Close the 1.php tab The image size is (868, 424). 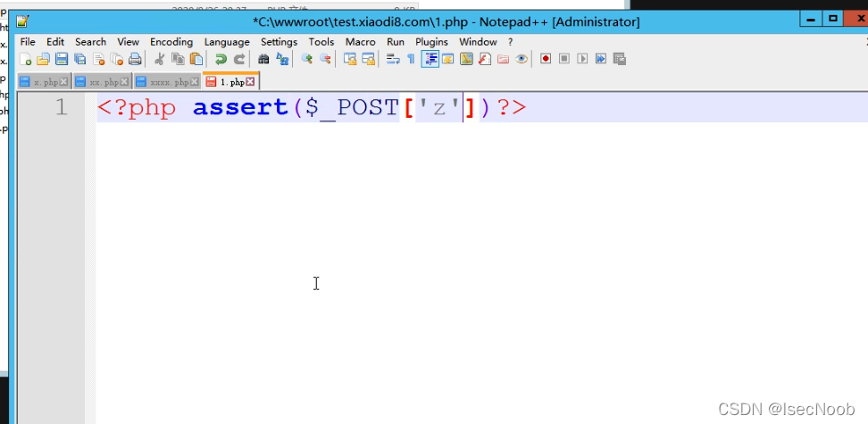coord(250,82)
